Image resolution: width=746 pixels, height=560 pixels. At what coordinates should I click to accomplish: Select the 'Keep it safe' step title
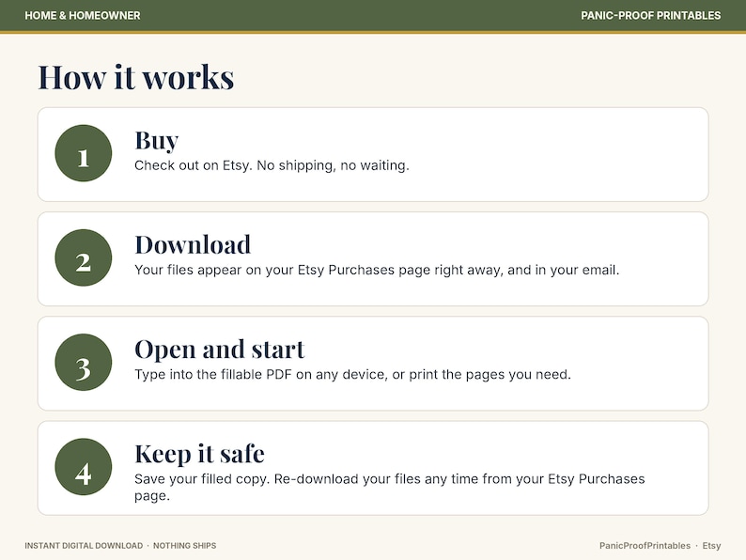(199, 454)
